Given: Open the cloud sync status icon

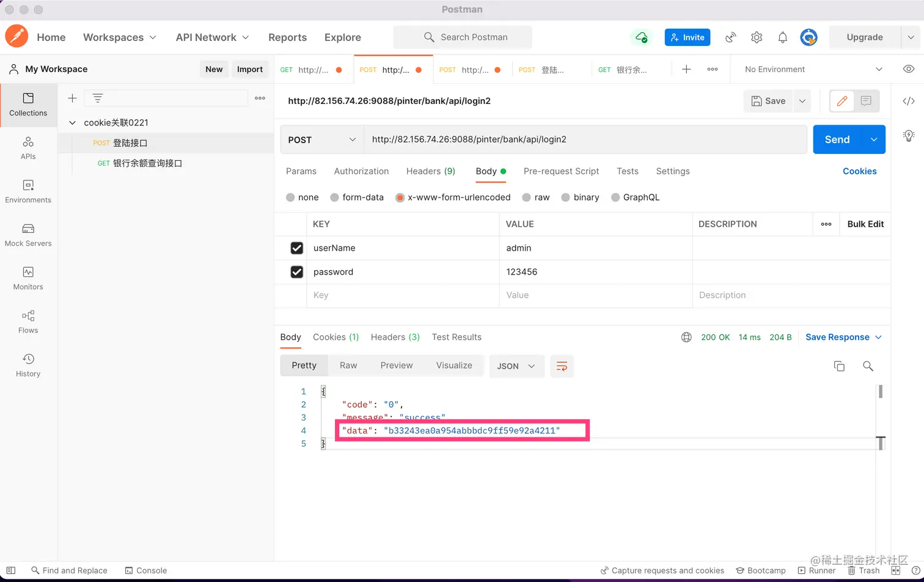Looking at the screenshot, I should click(x=641, y=37).
